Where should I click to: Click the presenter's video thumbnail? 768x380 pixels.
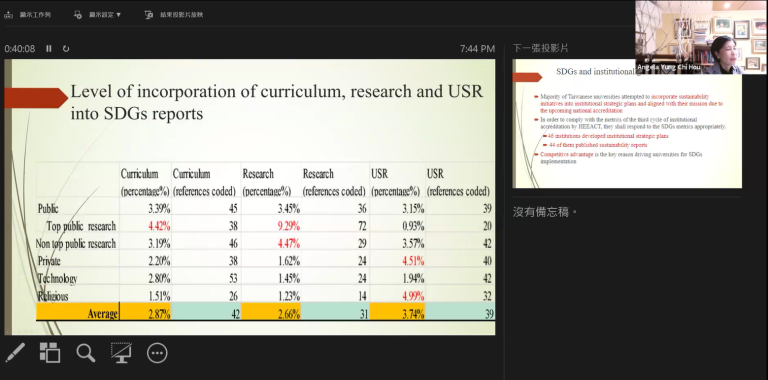pos(701,37)
